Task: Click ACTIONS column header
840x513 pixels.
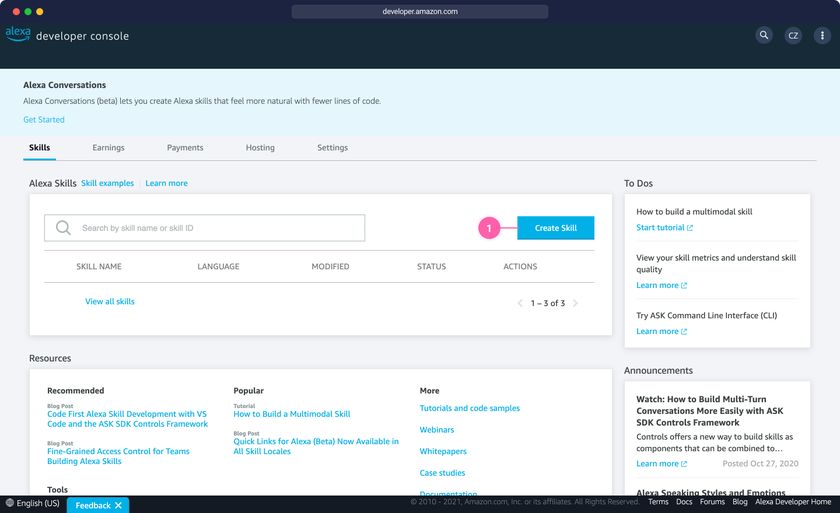Action: [x=520, y=266]
